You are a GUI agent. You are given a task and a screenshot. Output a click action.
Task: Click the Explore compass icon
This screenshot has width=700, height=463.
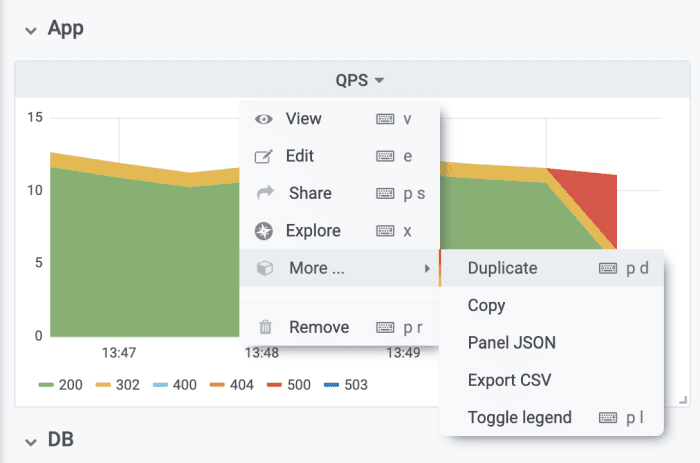pos(264,231)
